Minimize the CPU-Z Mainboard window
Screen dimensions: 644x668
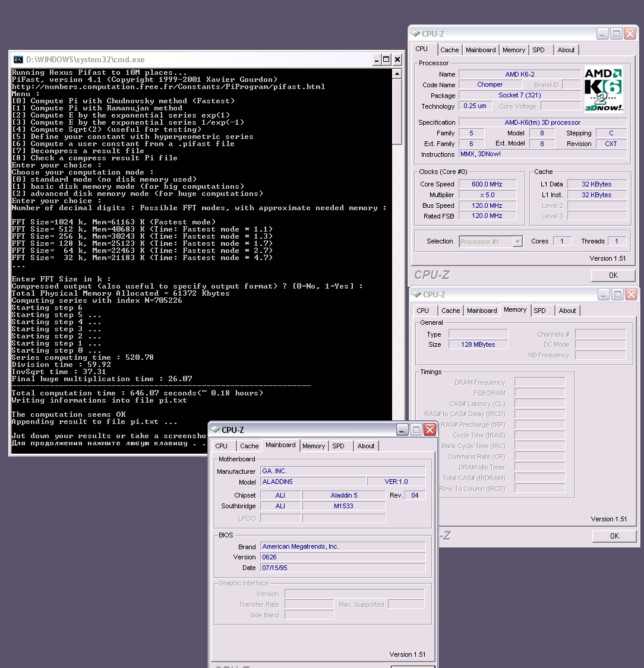(x=402, y=430)
